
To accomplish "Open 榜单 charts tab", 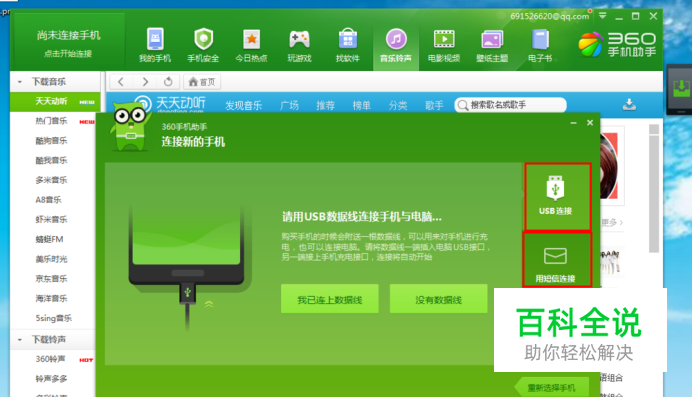I will pyautogui.click(x=361, y=105).
